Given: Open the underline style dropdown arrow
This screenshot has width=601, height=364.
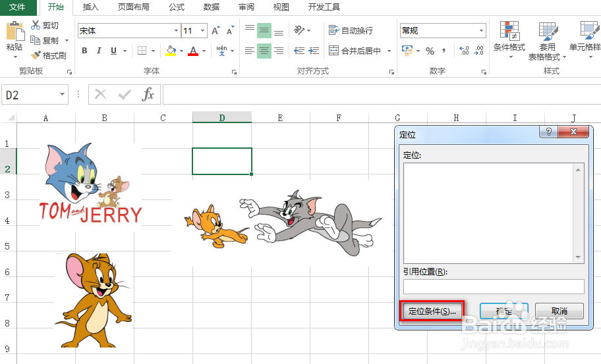Looking at the screenshot, I should click(x=125, y=51).
